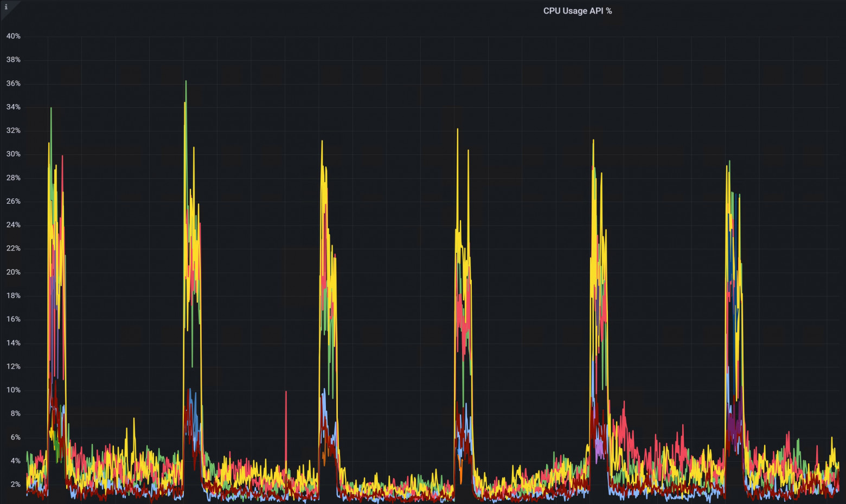Click the 2% y-axis label
This screenshot has height=504, width=846.
(15, 484)
